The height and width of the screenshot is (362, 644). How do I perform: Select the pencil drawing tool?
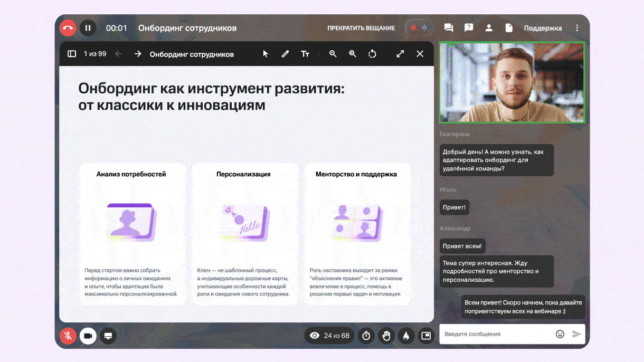pos(285,54)
